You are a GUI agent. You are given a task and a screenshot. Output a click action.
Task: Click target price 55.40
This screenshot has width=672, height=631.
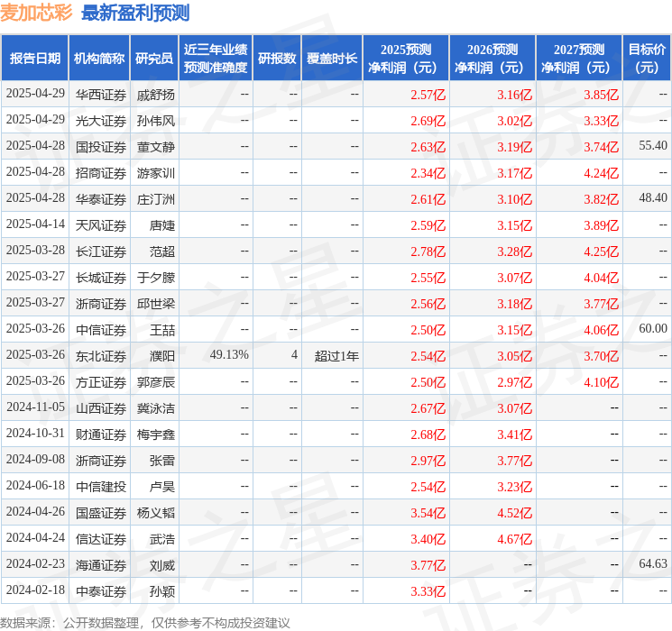[x=653, y=146]
